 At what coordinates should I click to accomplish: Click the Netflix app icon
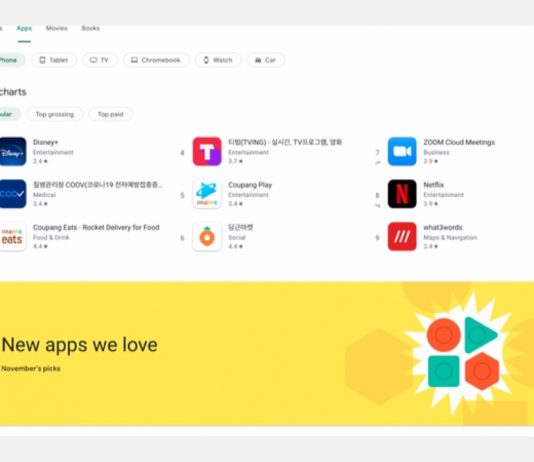pyautogui.click(x=402, y=194)
